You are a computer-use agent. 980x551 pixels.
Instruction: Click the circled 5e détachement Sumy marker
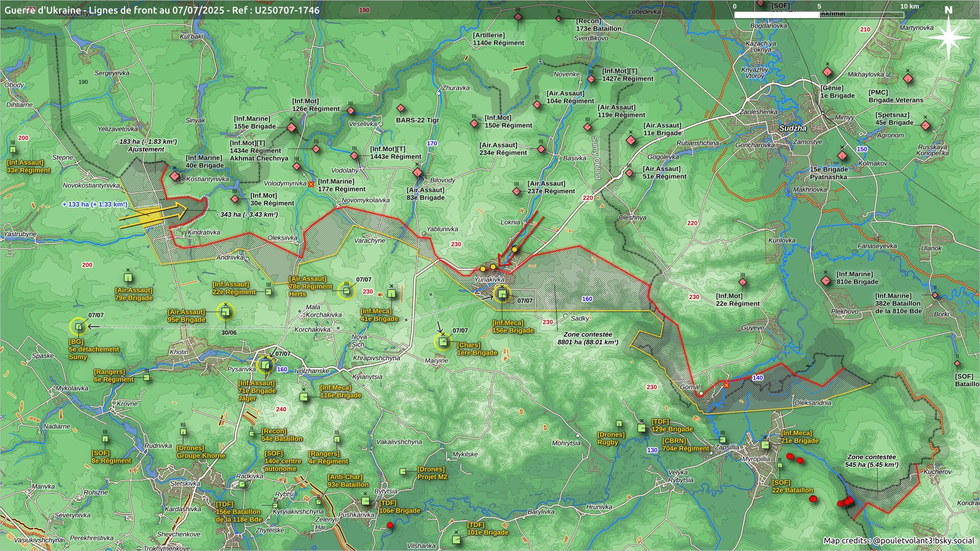(x=79, y=327)
